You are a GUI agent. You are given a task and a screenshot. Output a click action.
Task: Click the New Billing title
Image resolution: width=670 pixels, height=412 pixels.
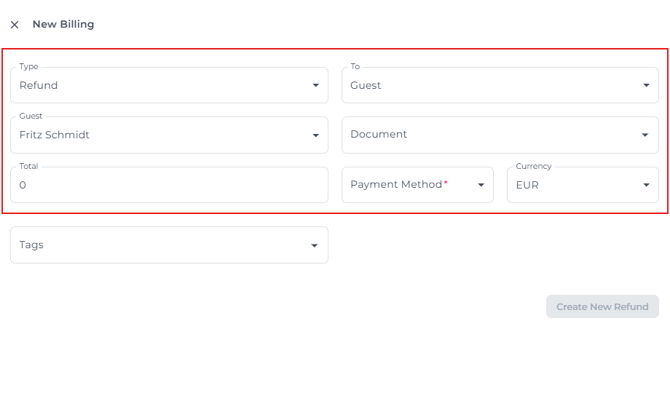click(x=63, y=24)
